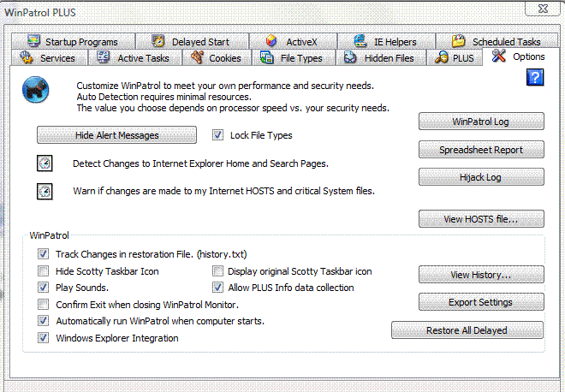Uncheck Lock File Types checkbox
565x392 pixels.
(217, 135)
